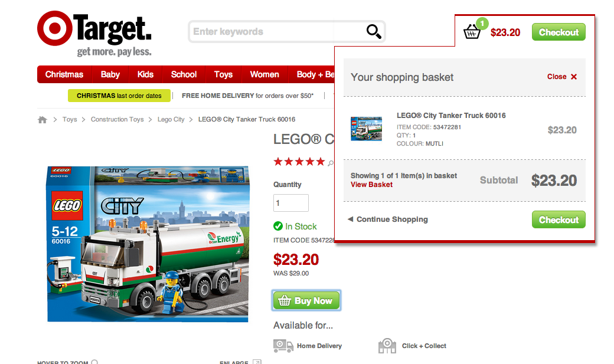Image resolution: width=614 pixels, height=364 pixels.
Task: Close the shopping basket popup
Action: [x=562, y=77]
